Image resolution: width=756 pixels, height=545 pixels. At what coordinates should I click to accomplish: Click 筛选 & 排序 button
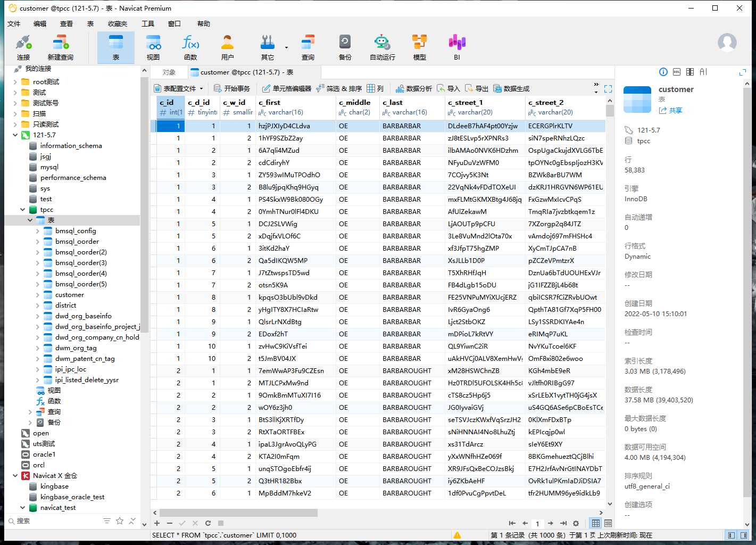point(339,89)
